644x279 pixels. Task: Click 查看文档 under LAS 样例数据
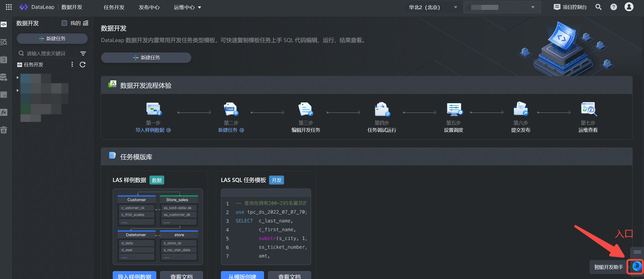[x=181, y=275]
